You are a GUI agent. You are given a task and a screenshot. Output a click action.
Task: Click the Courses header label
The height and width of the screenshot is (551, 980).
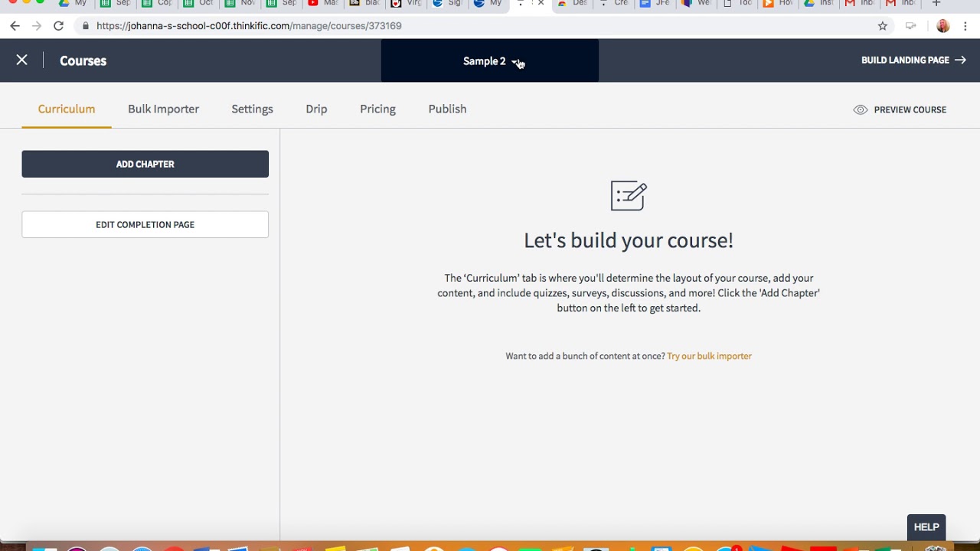83,60
